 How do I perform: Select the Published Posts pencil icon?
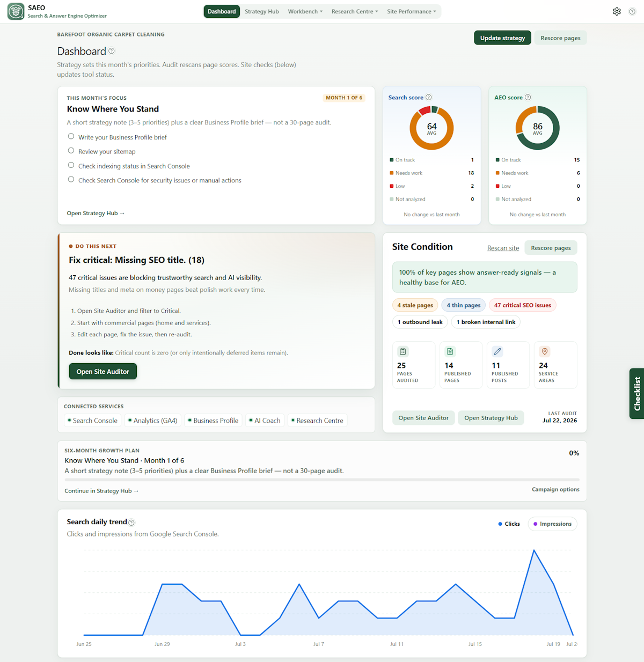pos(497,351)
